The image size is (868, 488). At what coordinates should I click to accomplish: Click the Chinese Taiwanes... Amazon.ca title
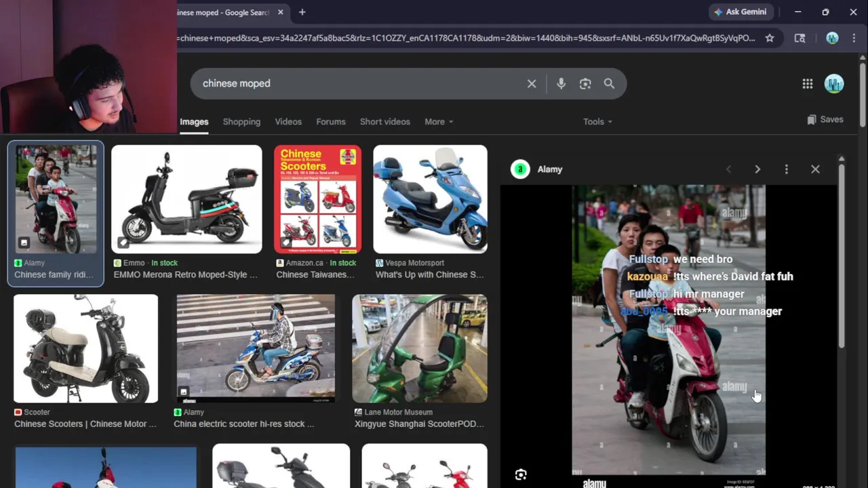pyautogui.click(x=315, y=274)
